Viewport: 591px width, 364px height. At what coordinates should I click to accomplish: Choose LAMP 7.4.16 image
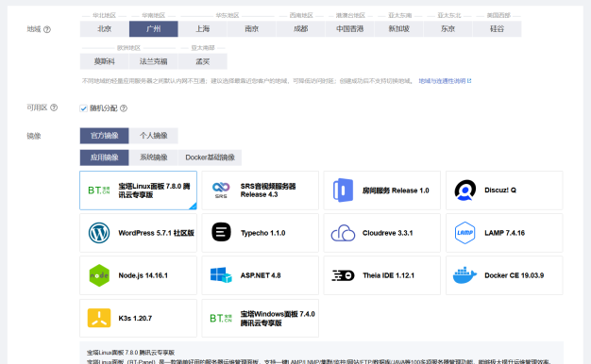click(504, 233)
